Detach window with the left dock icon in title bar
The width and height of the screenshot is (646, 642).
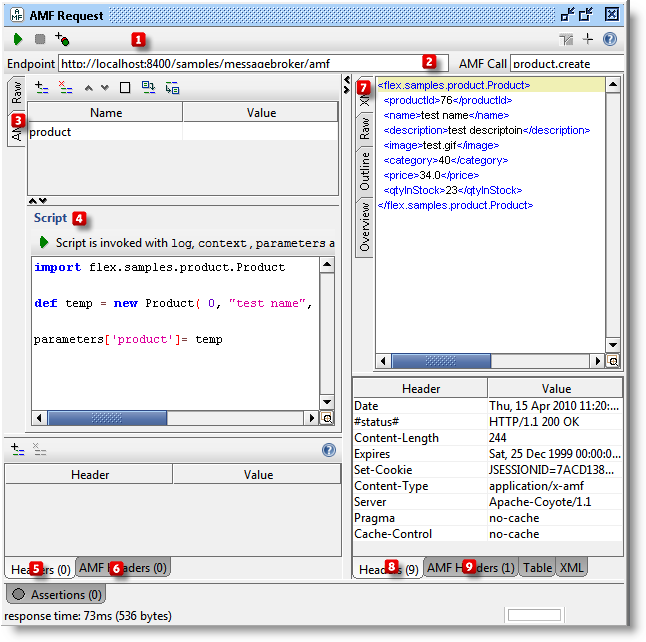click(567, 14)
